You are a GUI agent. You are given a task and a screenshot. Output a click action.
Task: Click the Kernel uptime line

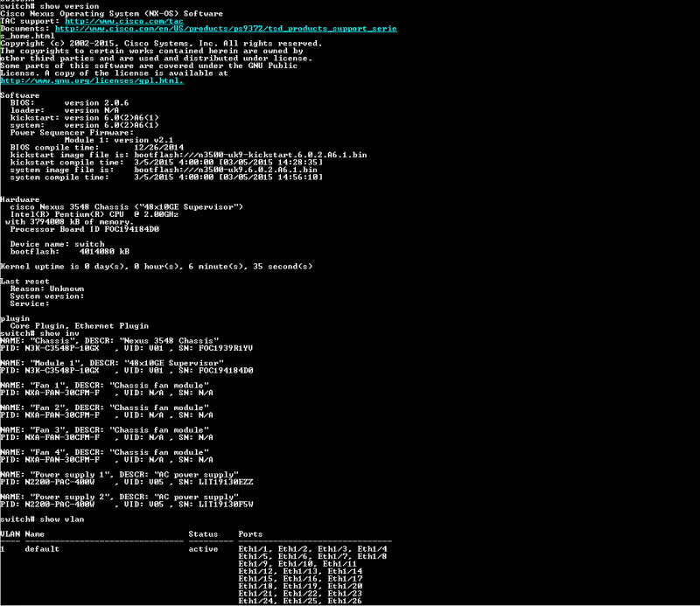pos(157,267)
